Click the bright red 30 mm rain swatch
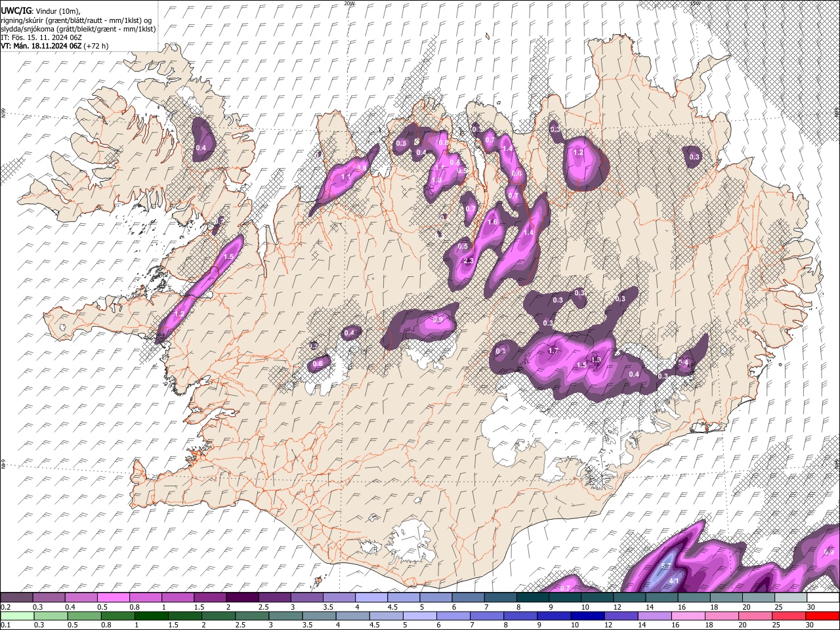 [x=823, y=616]
